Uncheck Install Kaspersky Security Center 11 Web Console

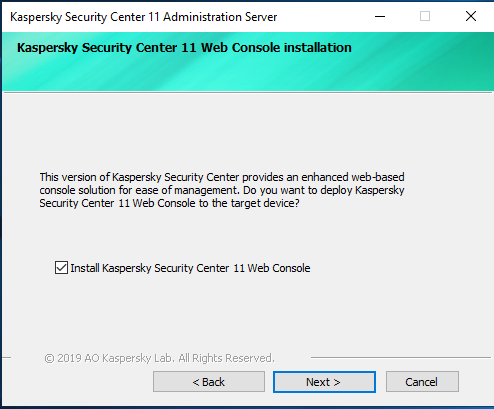tap(61, 268)
